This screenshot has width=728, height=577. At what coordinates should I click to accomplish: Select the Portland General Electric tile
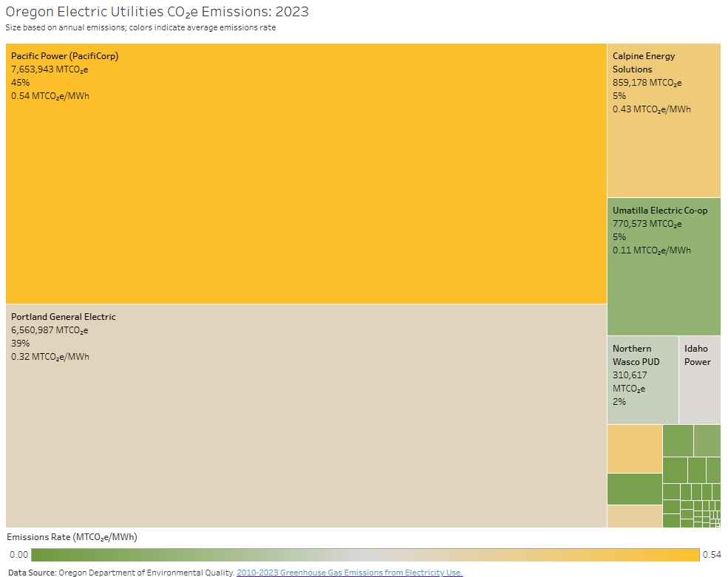(306, 416)
